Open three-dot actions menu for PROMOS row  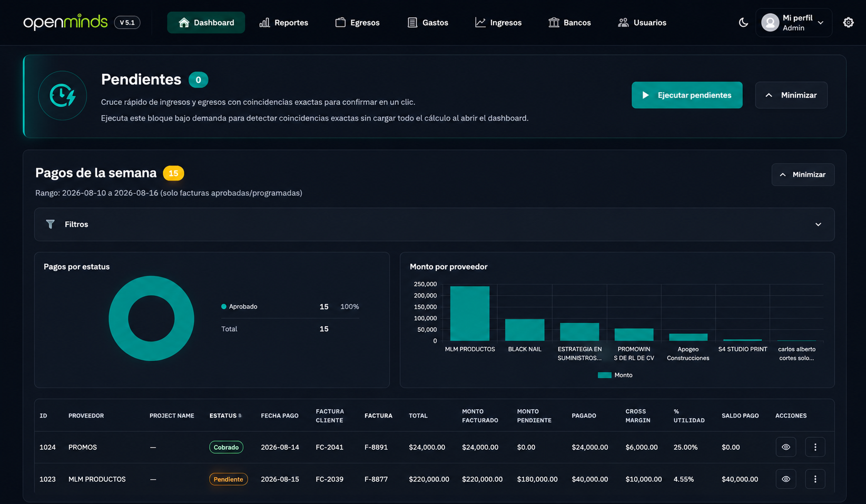click(815, 447)
